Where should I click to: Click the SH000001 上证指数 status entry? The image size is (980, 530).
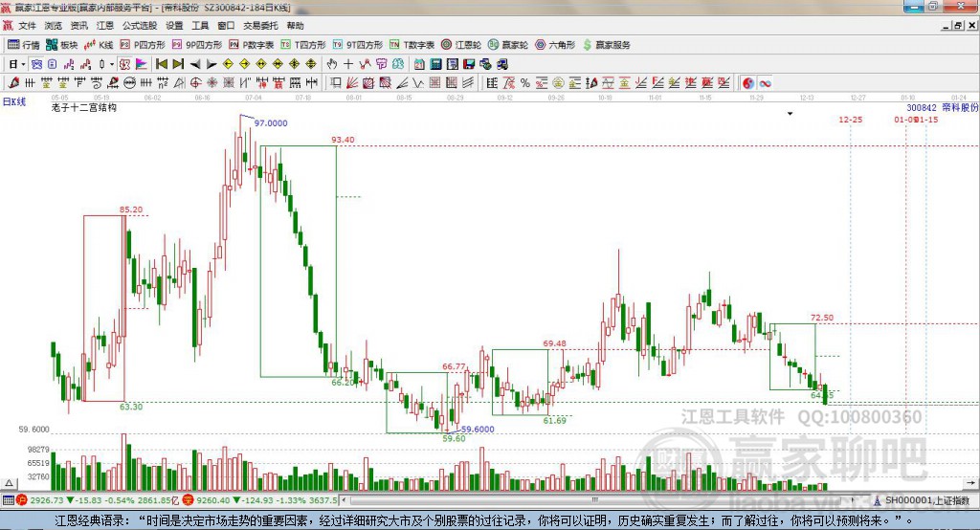coord(926,500)
